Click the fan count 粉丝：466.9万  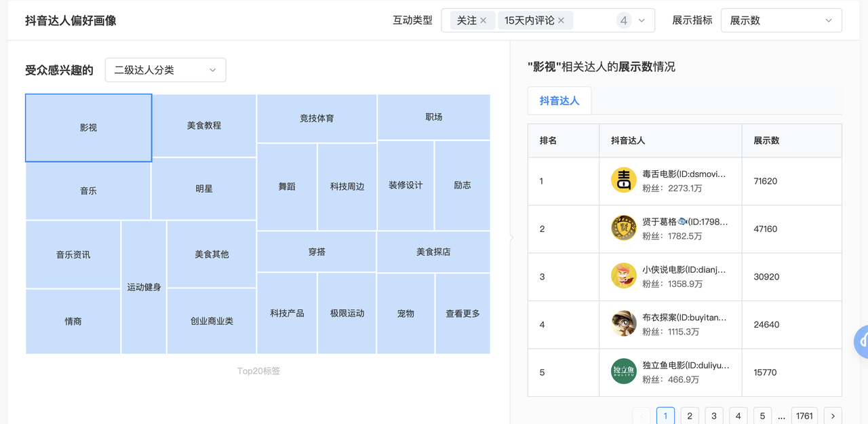pos(671,379)
